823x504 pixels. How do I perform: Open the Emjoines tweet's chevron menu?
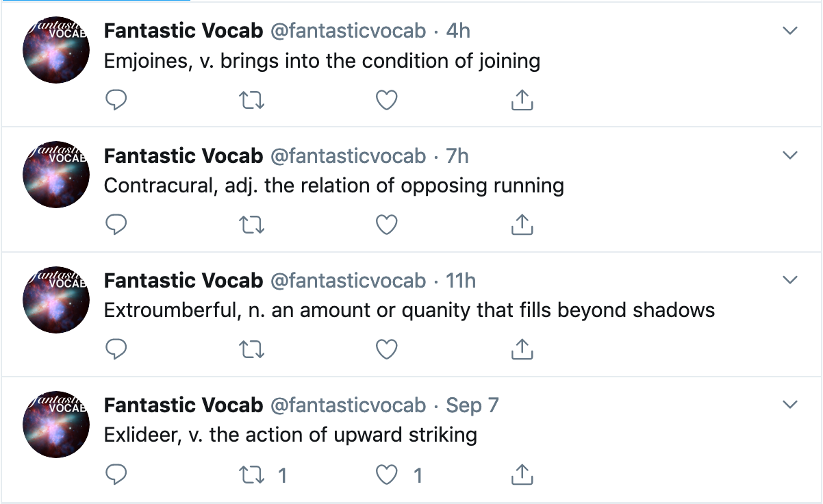pos(790,31)
